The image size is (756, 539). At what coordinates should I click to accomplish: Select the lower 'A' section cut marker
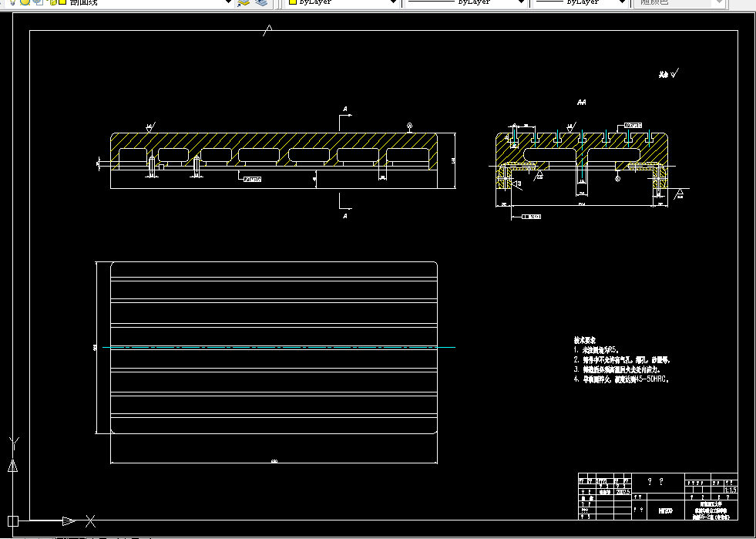point(345,216)
